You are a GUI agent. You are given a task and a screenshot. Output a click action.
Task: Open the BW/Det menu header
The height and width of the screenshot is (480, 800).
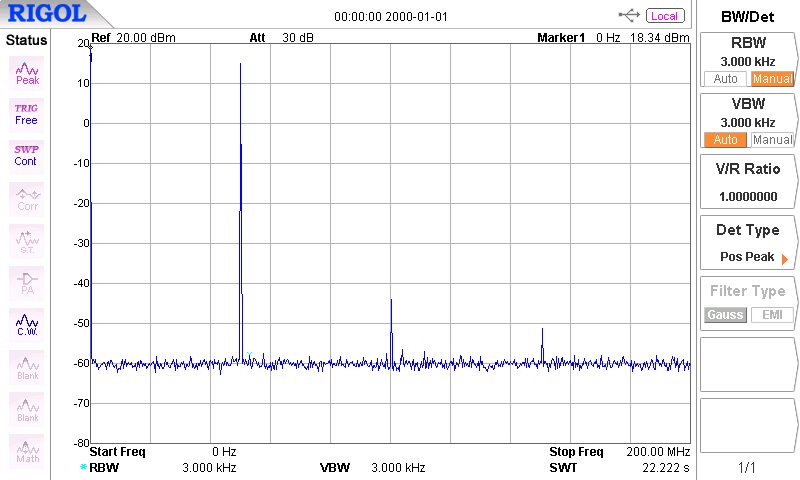[x=748, y=16]
